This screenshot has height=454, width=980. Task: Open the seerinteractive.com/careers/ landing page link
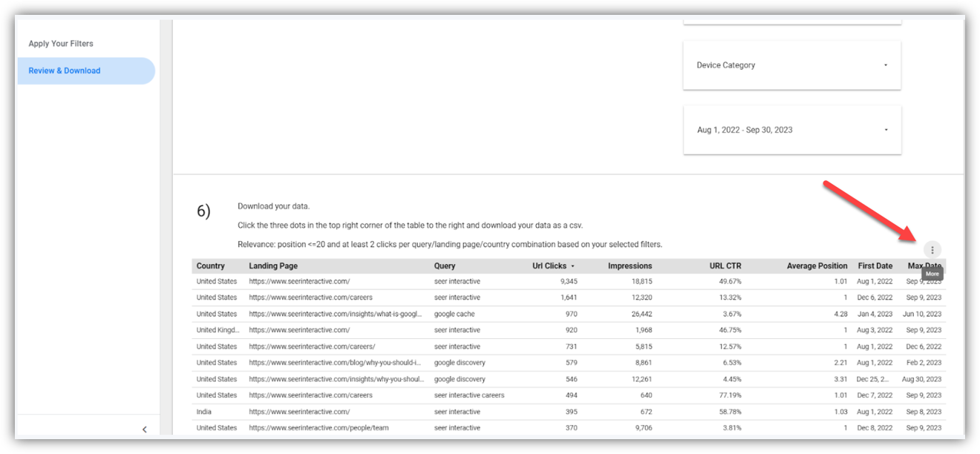coord(312,346)
